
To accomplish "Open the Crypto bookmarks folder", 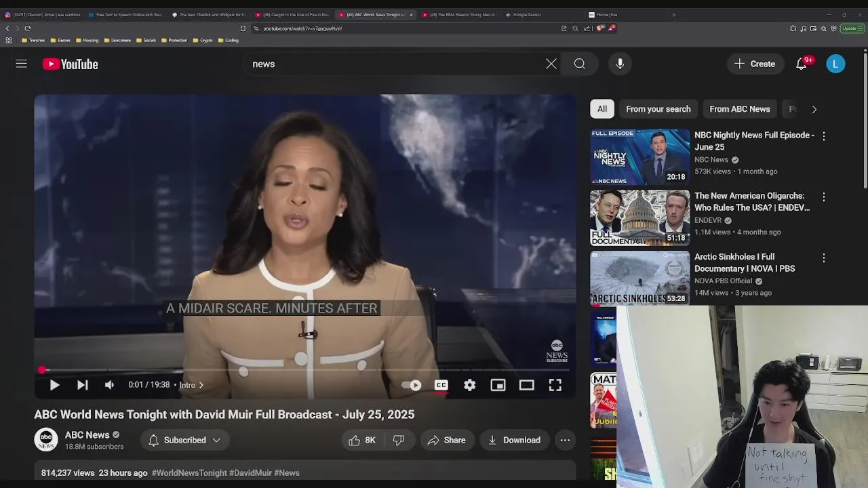I will click(x=203, y=40).
